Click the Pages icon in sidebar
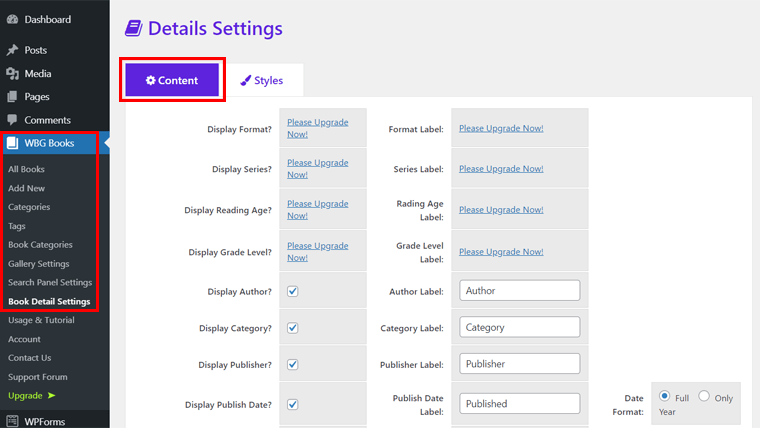760x428 pixels. click(x=12, y=97)
